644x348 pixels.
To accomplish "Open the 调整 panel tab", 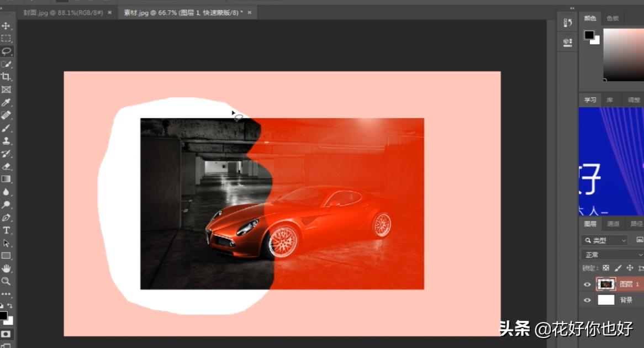I will 634,100.
